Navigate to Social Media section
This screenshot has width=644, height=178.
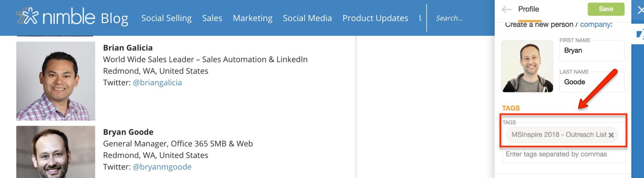[x=307, y=18]
